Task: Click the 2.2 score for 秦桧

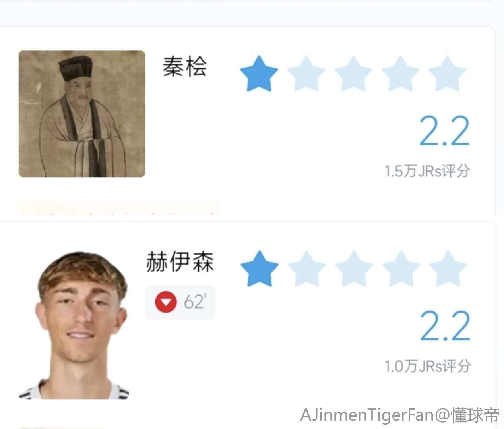Action: point(444,131)
